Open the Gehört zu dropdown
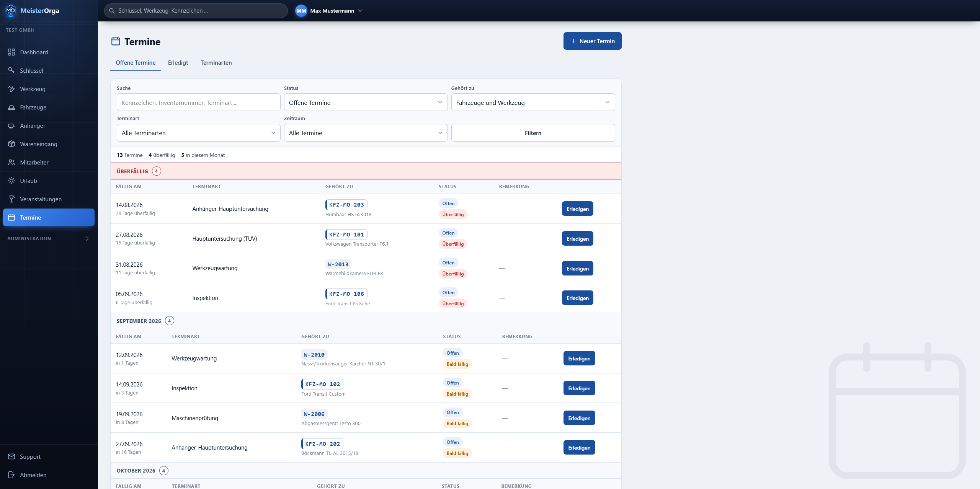Screen dimensions: 980x489 (533, 102)
